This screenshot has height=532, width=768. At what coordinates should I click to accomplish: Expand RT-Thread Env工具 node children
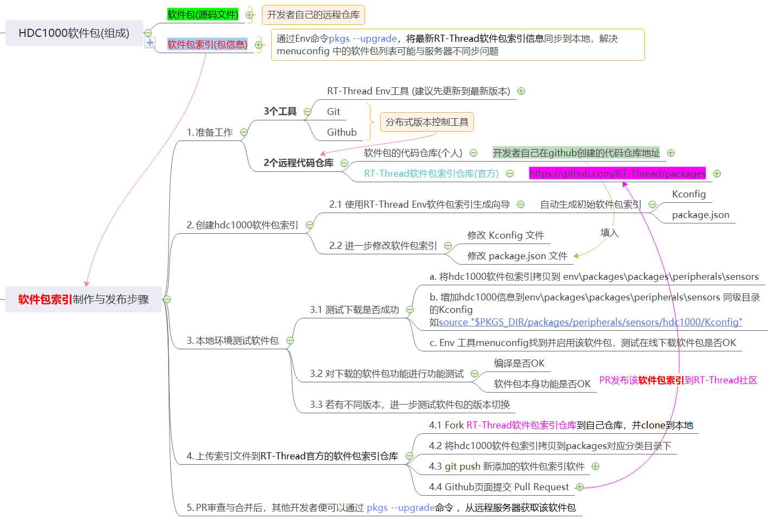click(x=521, y=91)
